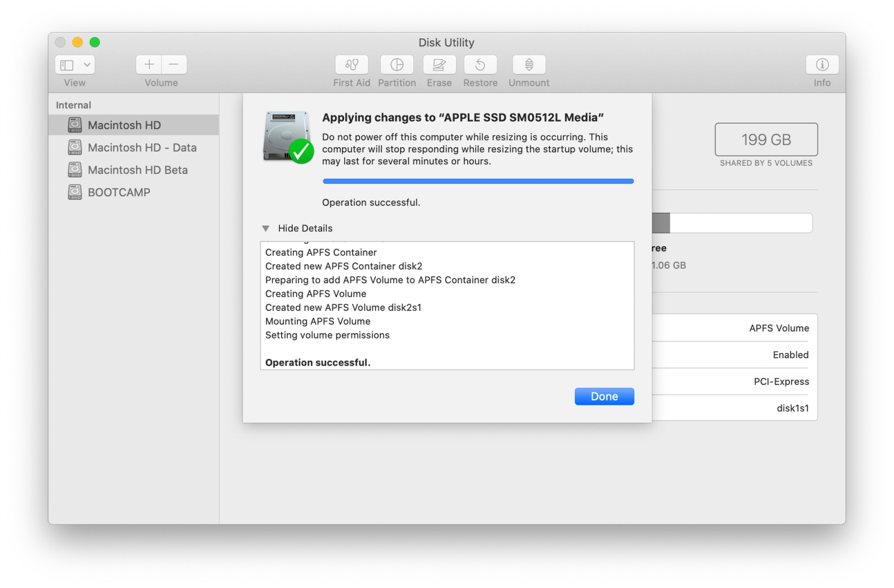Click the 'PCI-Express' connection value
This screenshot has height=588, width=894.
tap(781, 382)
